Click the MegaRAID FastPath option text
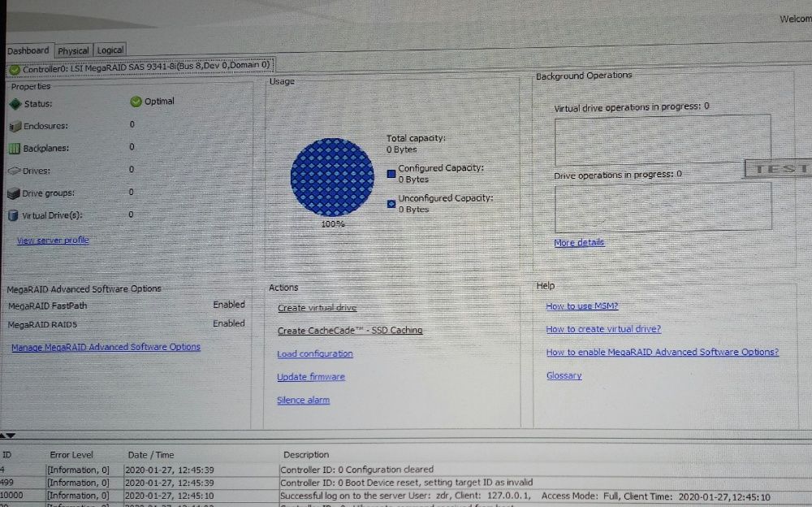 [x=48, y=305]
